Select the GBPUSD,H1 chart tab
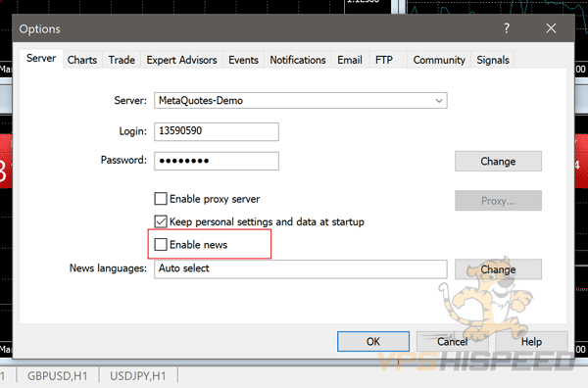The width and height of the screenshot is (588, 388). click(x=58, y=376)
